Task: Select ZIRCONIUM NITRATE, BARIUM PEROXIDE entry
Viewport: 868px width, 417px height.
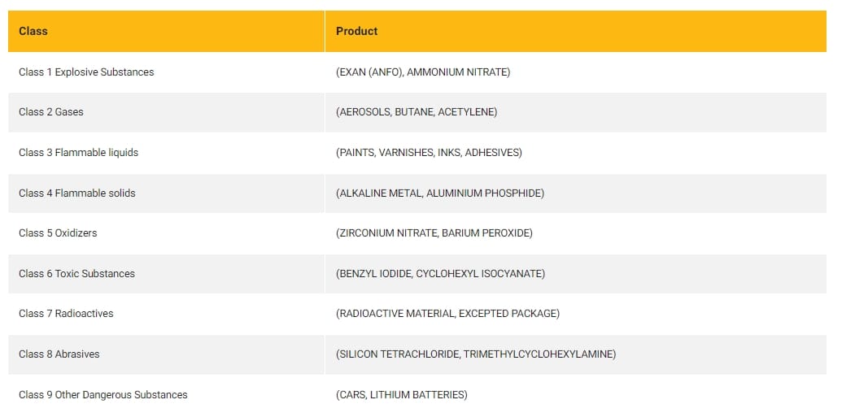Action: (434, 232)
